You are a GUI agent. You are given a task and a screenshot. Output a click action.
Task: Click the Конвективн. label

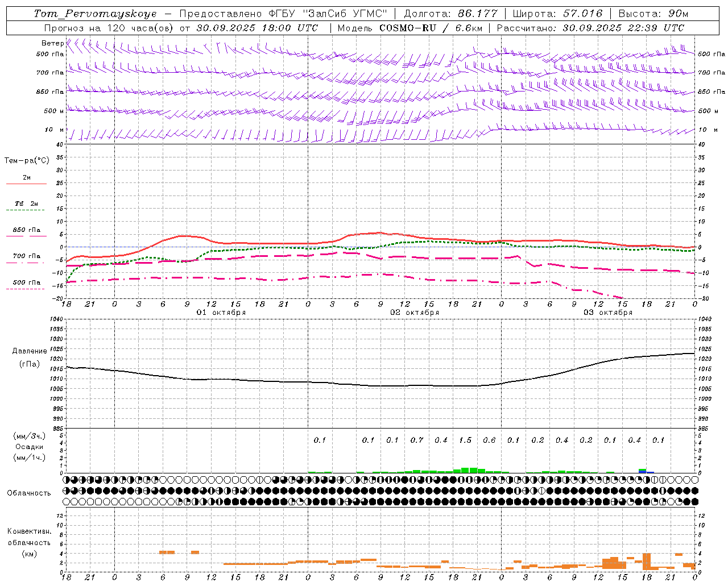29,531
